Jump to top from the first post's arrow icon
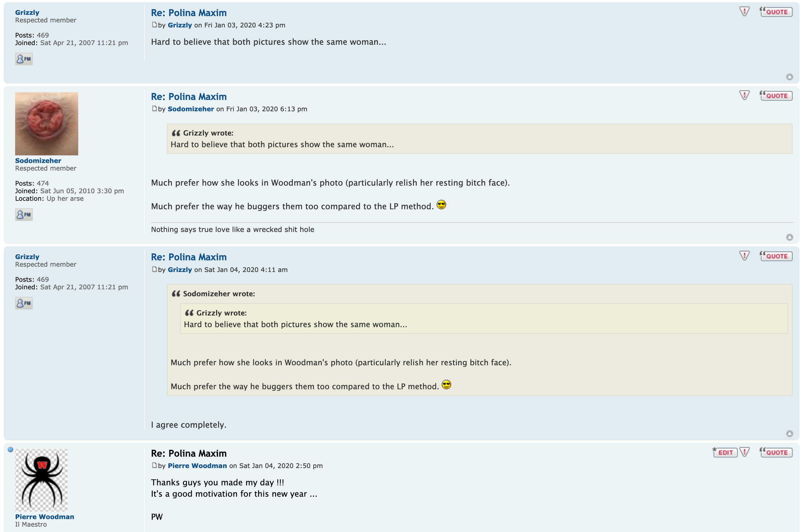This screenshot has width=802, height=532. click(x=789, y=77)
